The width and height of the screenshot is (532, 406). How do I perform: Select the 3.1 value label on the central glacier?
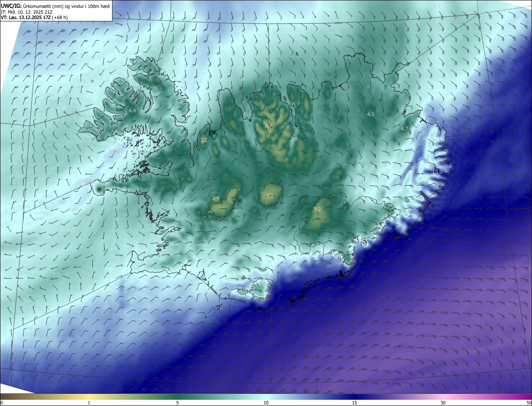[x=270, y=196]
